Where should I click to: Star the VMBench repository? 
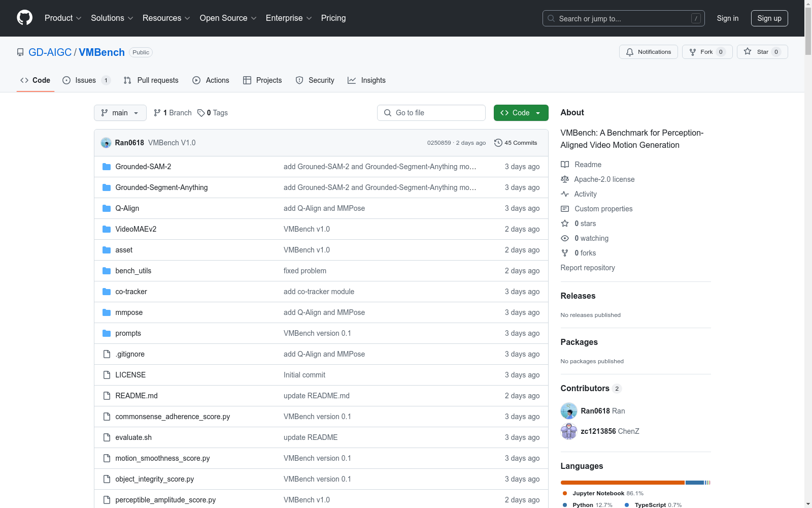click(x=762, y=52)
